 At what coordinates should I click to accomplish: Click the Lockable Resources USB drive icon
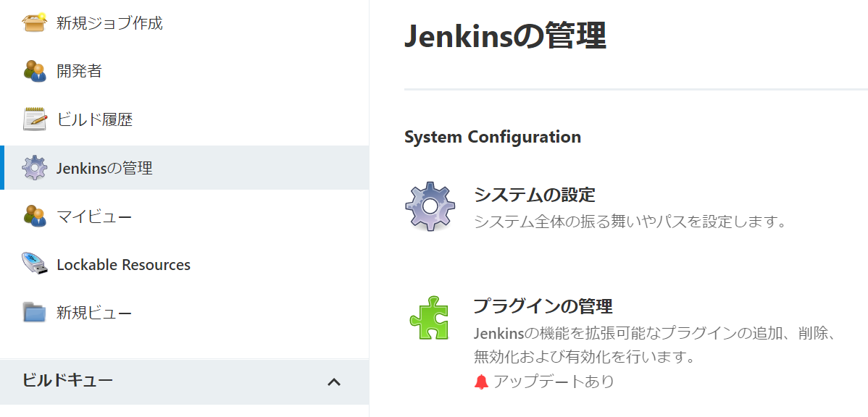tap(34, 264)
